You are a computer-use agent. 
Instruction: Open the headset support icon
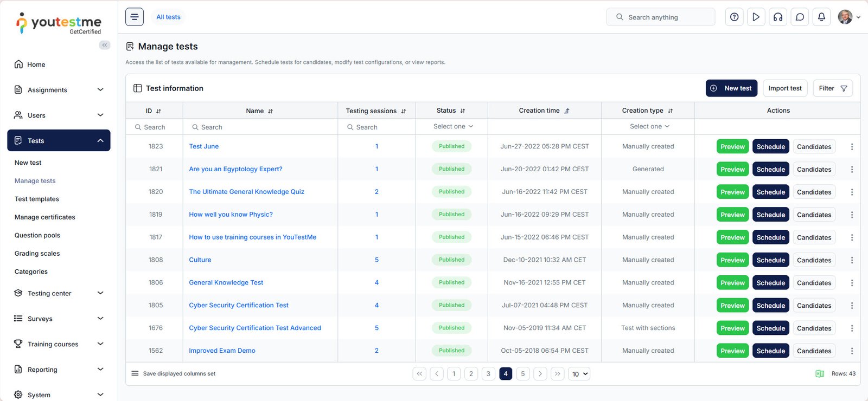778,17
